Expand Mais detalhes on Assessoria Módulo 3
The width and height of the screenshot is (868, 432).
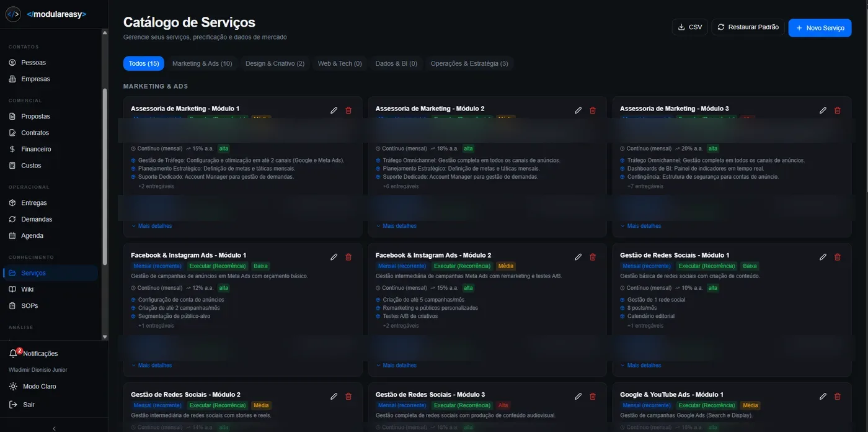(641, 226)
